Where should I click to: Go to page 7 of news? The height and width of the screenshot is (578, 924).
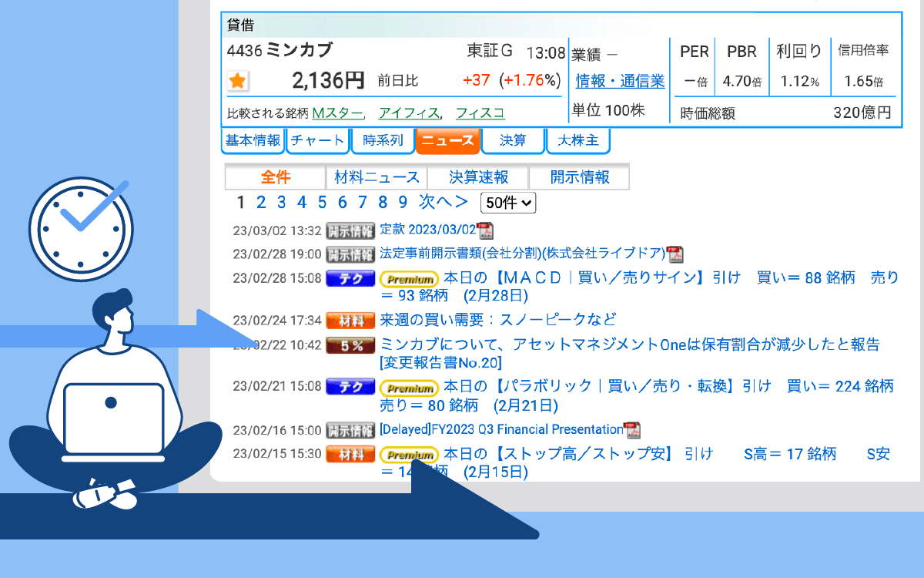click(x=362, y=203)
